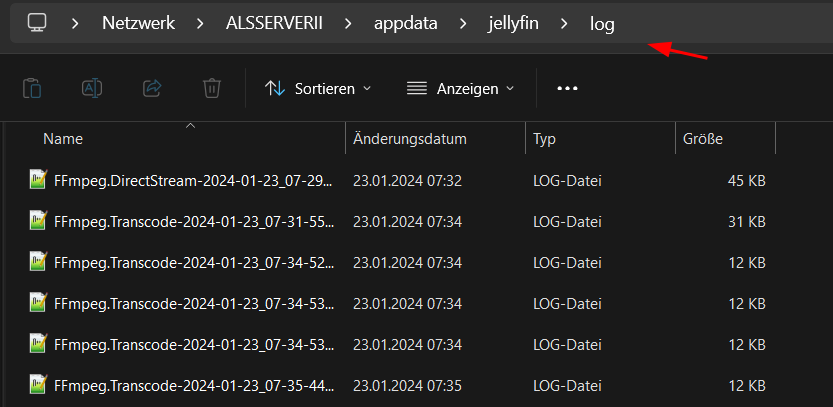
Task: Click the Delete trash can icon
Action: (212, 88)
